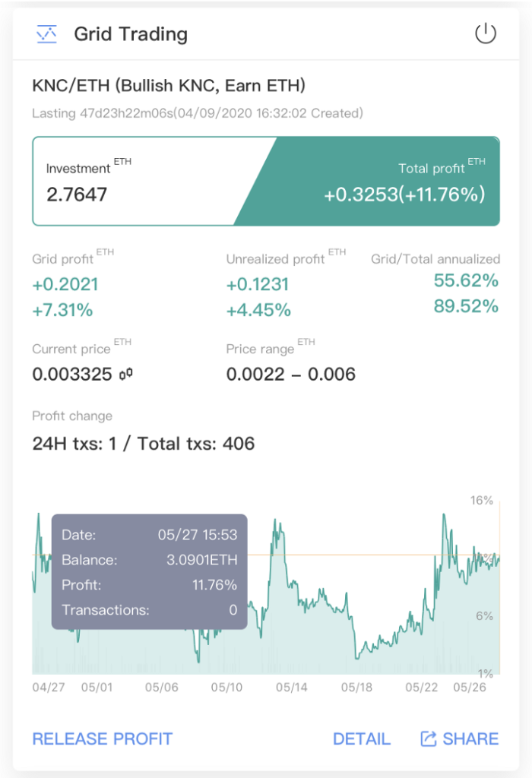
Task: Open candlestick chart icon beside current price
Action: pyautogui.click(x=126, y=374)
